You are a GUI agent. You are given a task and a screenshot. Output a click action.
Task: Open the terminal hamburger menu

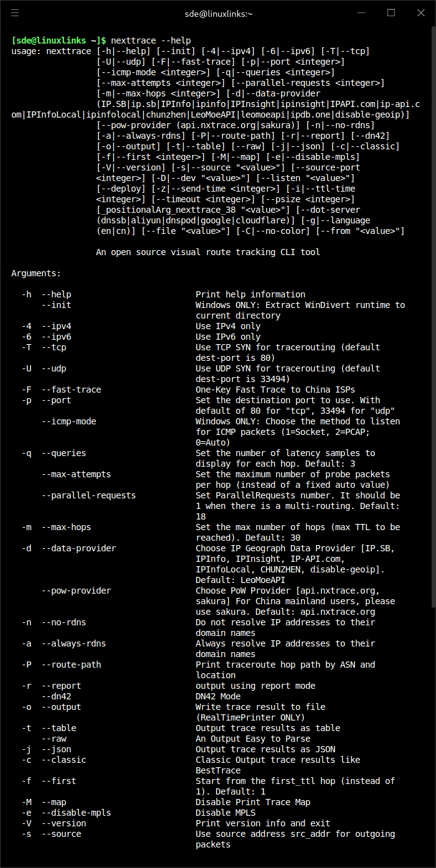point(15,12)
